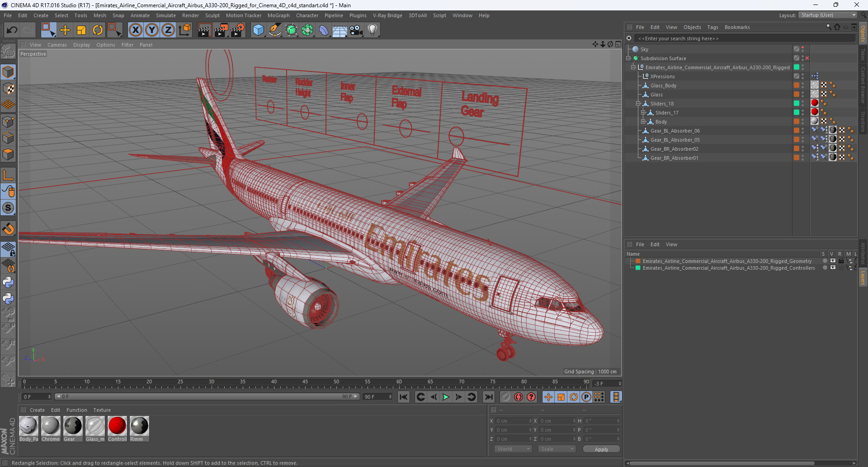Switch to Points mode
Image resolution: width=868 pixels, height=467 pixels.
pos(8,122)
